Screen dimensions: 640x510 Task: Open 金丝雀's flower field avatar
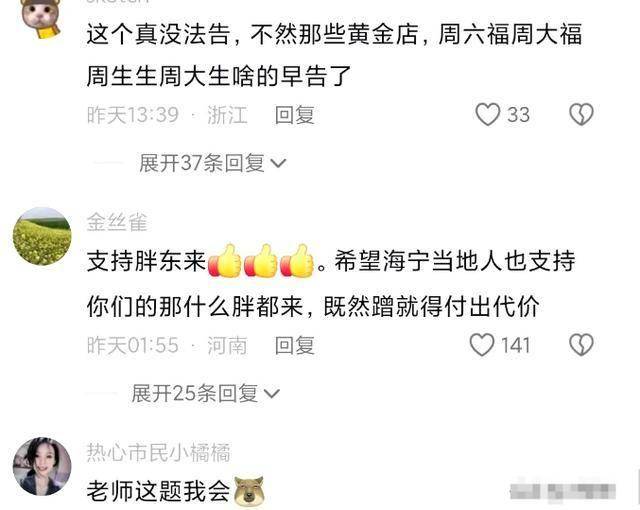42,237
